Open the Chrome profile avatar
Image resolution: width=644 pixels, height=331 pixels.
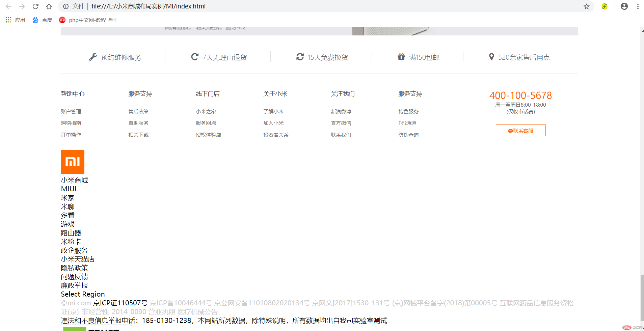click(624, 6)
